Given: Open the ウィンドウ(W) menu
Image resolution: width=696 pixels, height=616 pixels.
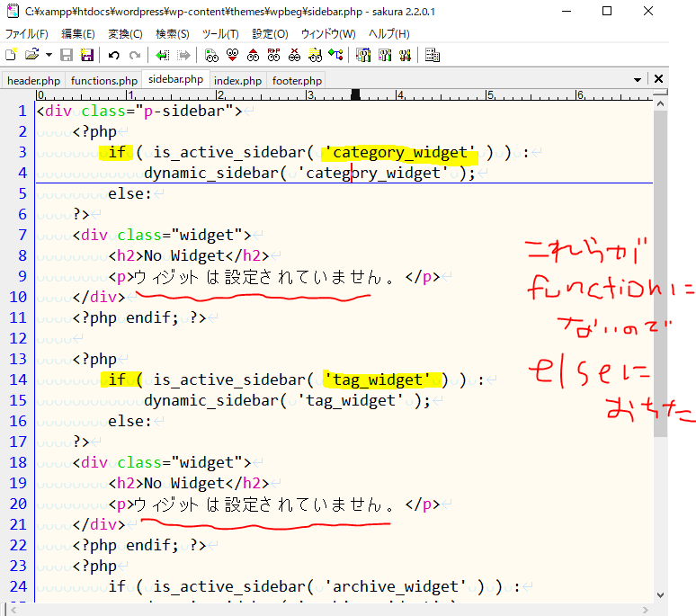Looking at the screenshot, I should [328, 34].
